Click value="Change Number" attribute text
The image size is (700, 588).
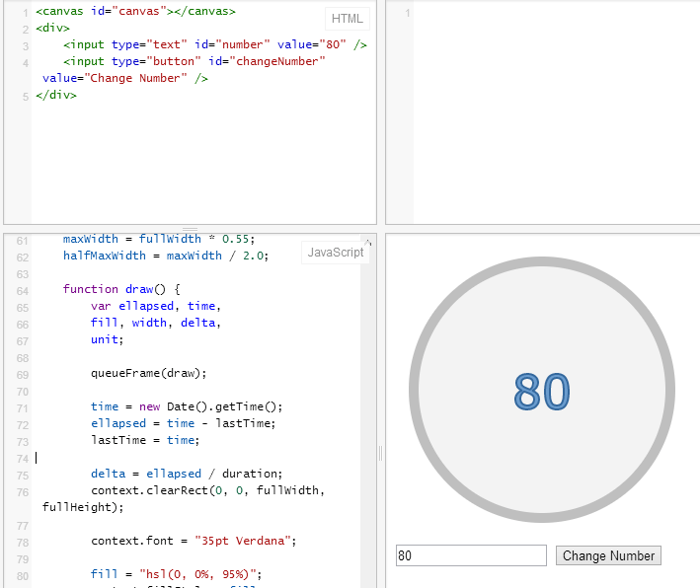(x=115, y=78)
